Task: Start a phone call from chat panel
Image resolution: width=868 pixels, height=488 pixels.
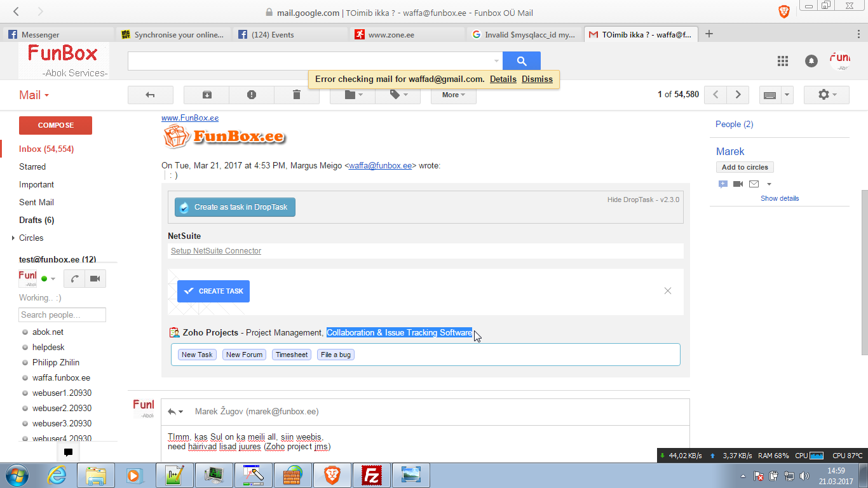Action: click(x=74, y=278)
